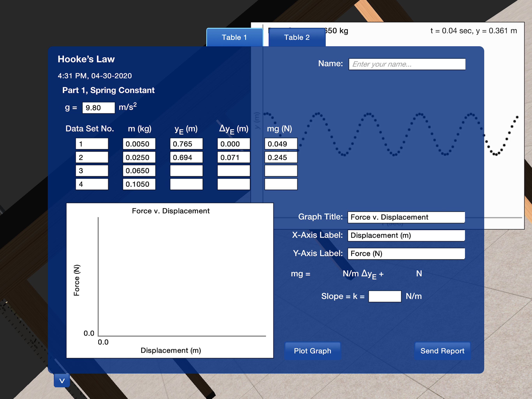Viewport: 532px width, 399px height.
Task: Click the Send Report button
Action: click(442, 351)
